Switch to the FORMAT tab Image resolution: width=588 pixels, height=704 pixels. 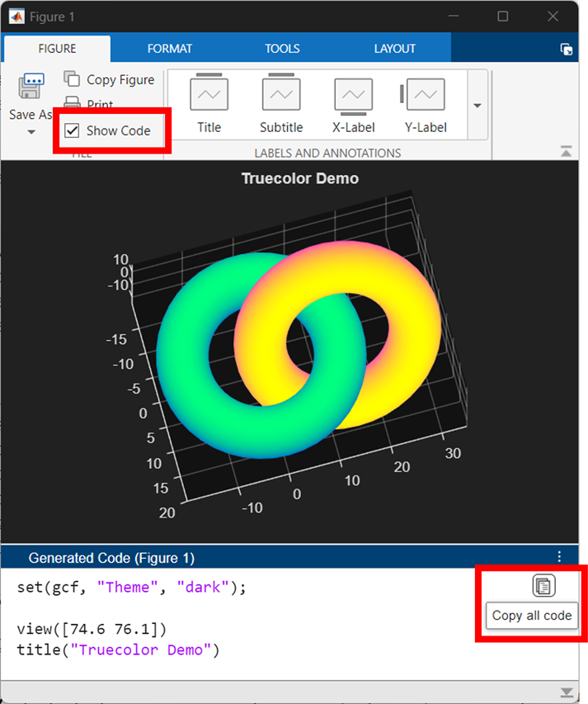[170, 49]
